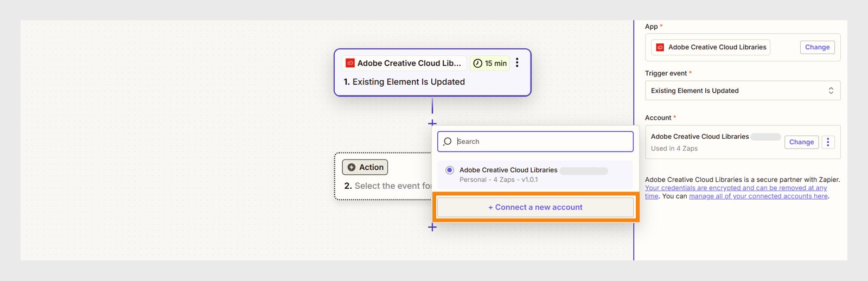Screen dimensions: 868x281
Task: Click the Trigger event dropdown chevron arrows
Action: click(x=831, y=91)
